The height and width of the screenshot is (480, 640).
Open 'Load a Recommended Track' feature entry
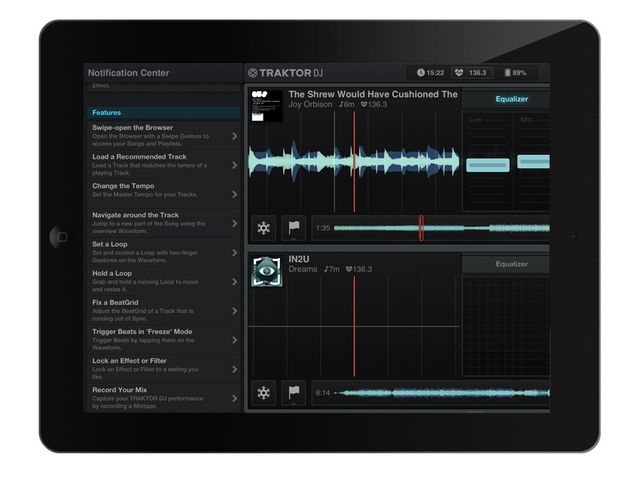(x=164, y=165)
